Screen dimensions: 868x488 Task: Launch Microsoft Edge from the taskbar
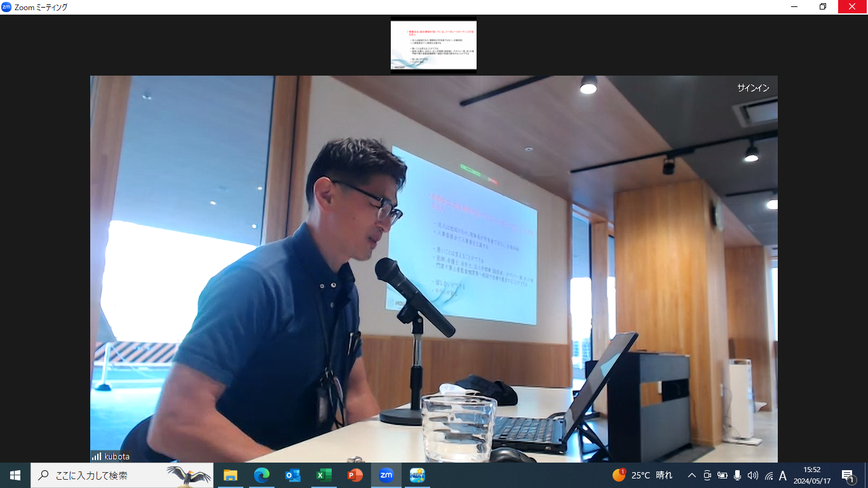point(261,475)
